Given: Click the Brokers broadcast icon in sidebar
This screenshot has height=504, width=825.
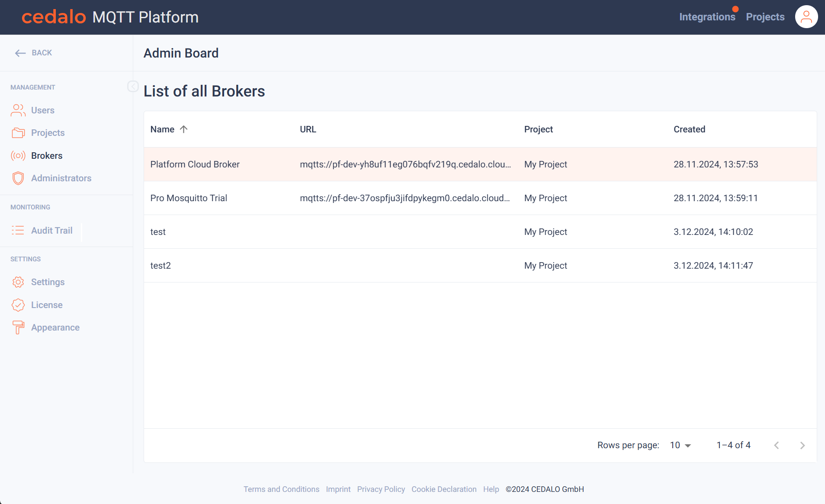Looking at the screenshot, I should click(x=18, y=156).
